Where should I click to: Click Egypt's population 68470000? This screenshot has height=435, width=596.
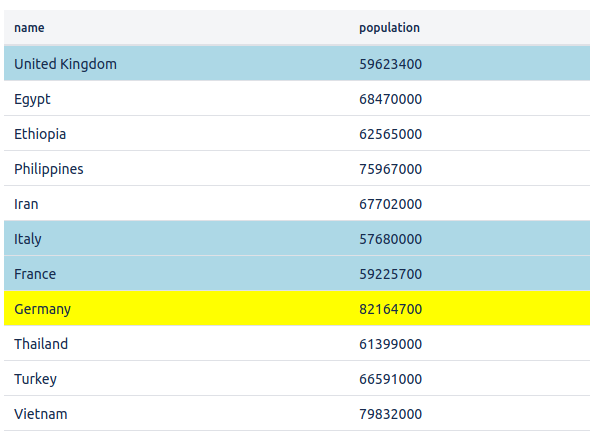tap(390, 99)
